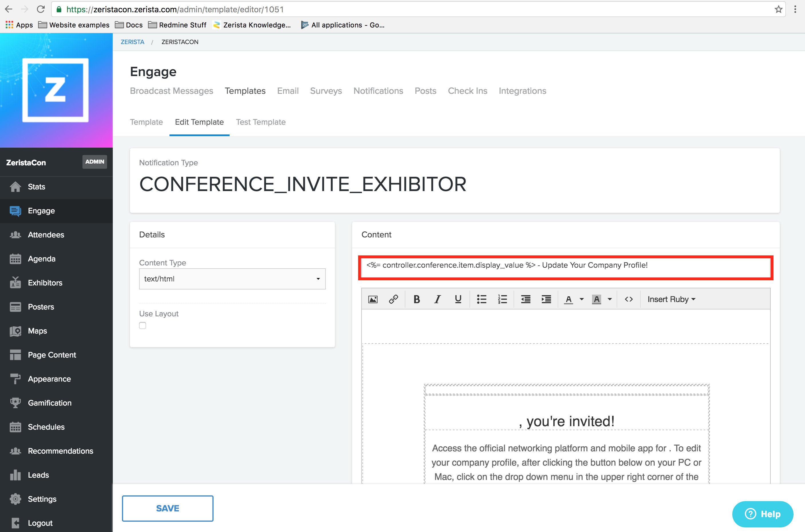This screenshot has width=805, height=532.
Task: Open the Notifications section
Action: click(x=378, y=91)
